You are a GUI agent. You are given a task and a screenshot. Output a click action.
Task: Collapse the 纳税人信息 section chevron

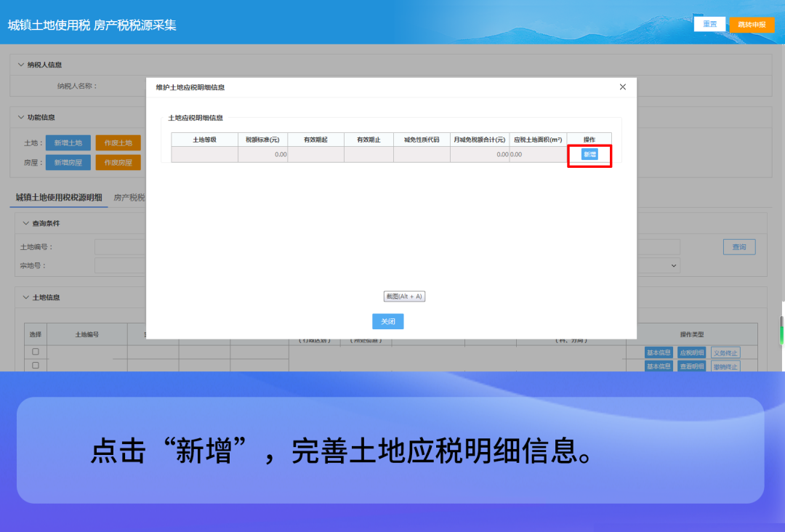point(21,65)
